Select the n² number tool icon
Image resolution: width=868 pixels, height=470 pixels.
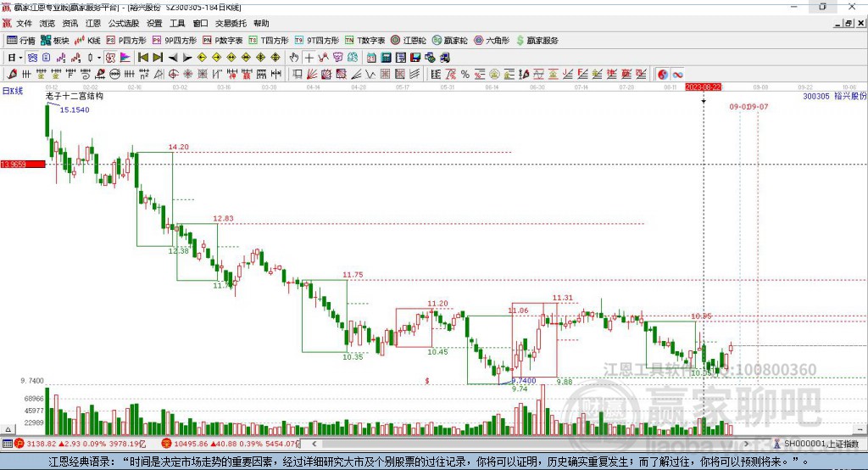[x=144, y=75]
